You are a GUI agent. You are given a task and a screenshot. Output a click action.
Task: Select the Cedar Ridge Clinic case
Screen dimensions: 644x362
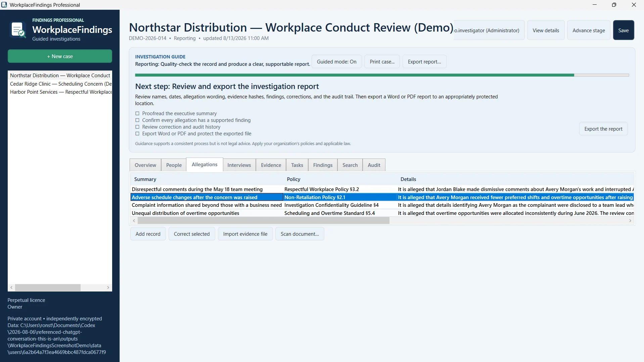pyautogui.click(x=60, y=84)
